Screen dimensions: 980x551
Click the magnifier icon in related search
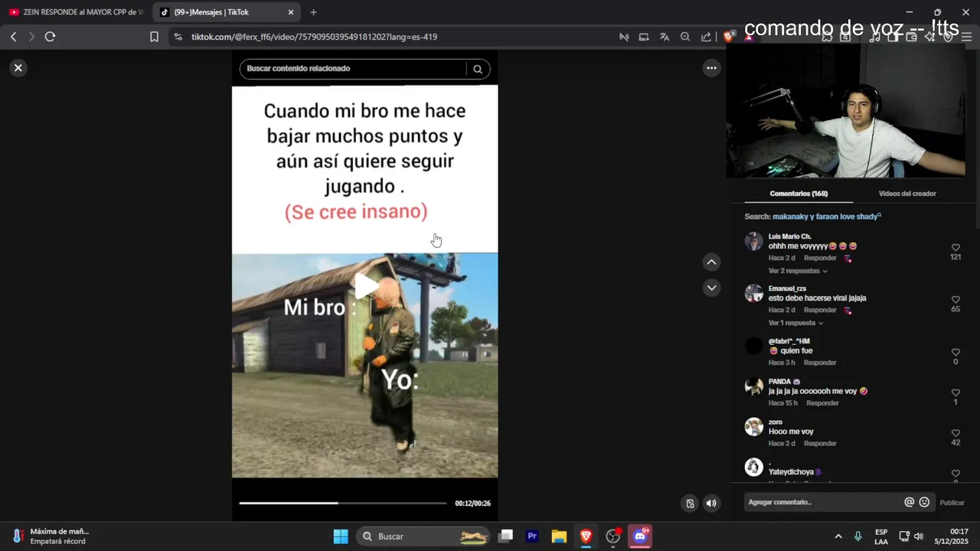point(478,69)
